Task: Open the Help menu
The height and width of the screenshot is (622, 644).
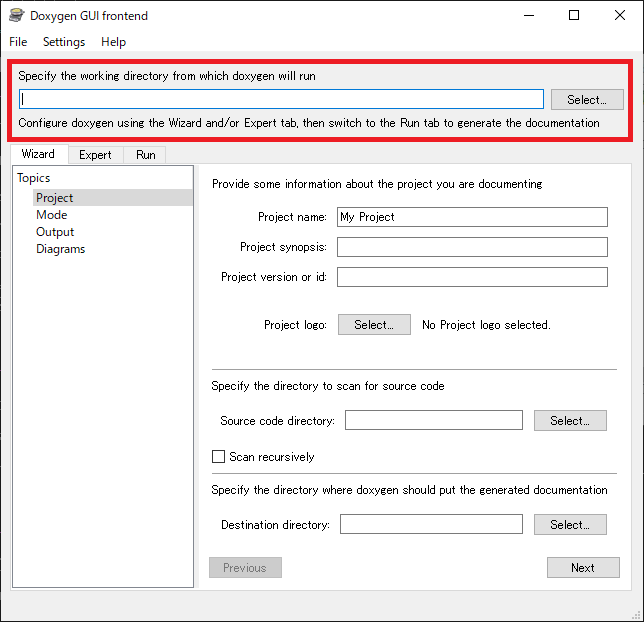Action: [113, 42]
